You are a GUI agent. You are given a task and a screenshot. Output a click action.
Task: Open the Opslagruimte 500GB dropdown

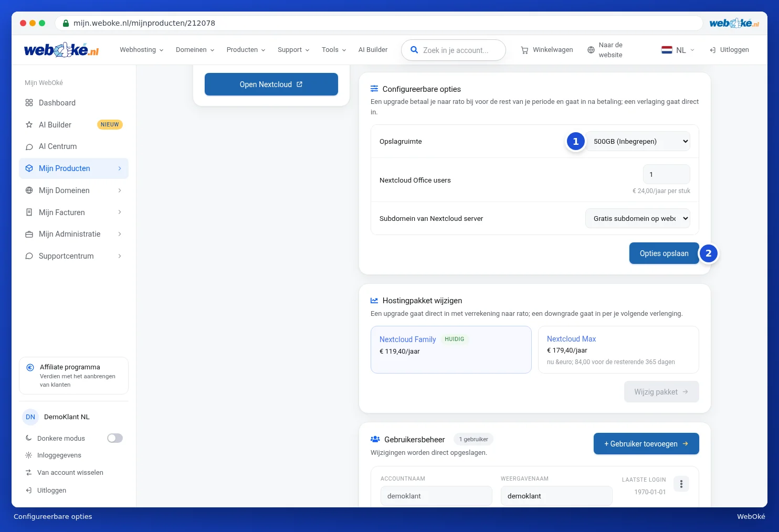(x=638, y=141)
